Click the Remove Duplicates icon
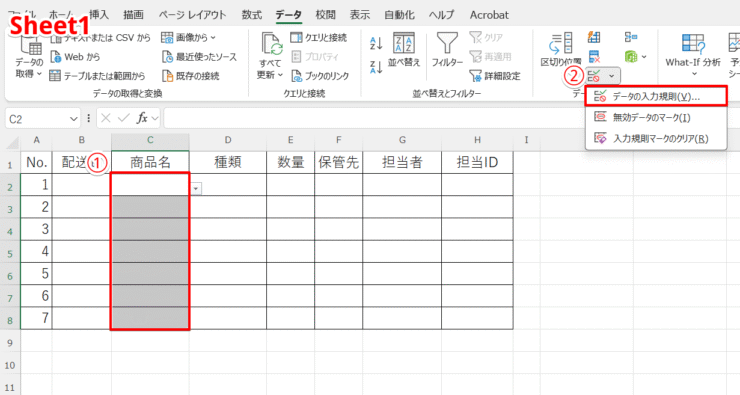This screenshot has height=395, width=740. tap(594, 57)
